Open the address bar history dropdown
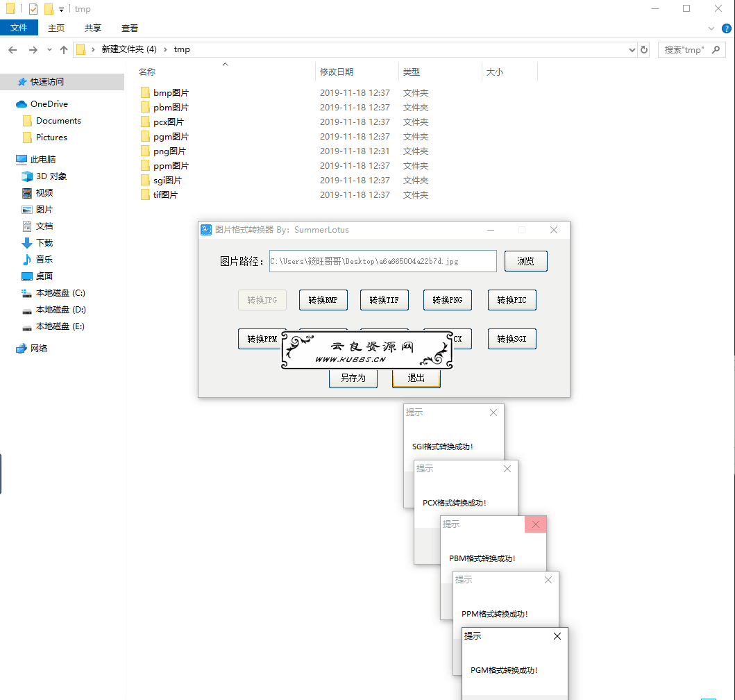Viewport: 735px width, 700px height. pyautogui.click(x=632, y=50)
